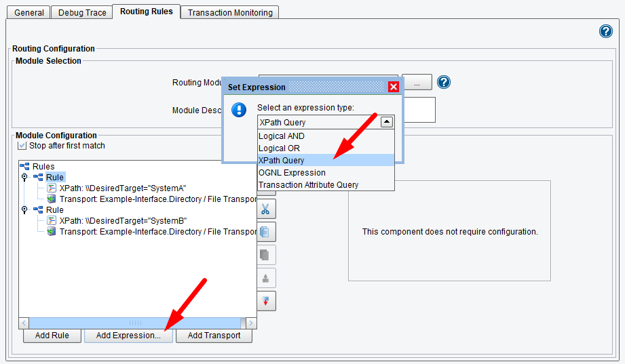Click the top-right help question mark icon
625x364 pixels.
tap(606, 31)
